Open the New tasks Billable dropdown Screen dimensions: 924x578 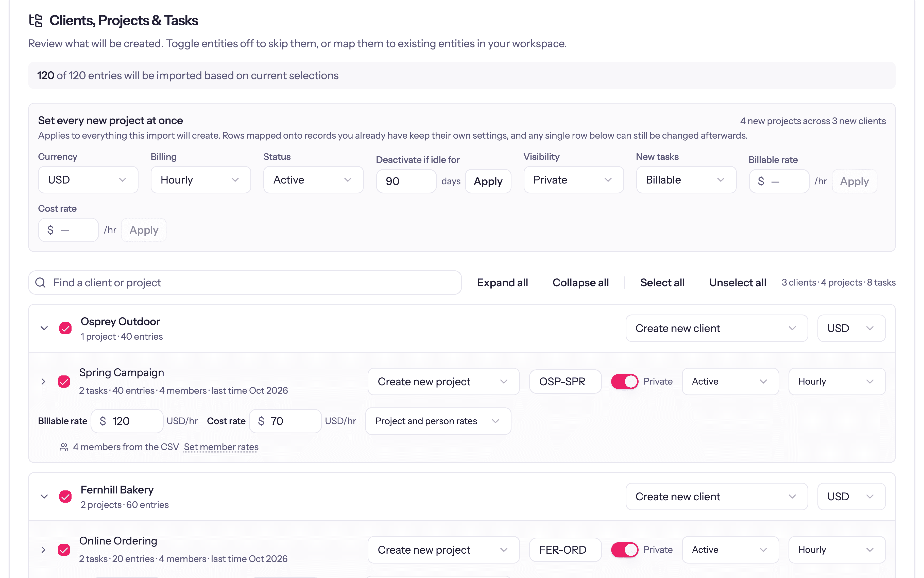686,180
